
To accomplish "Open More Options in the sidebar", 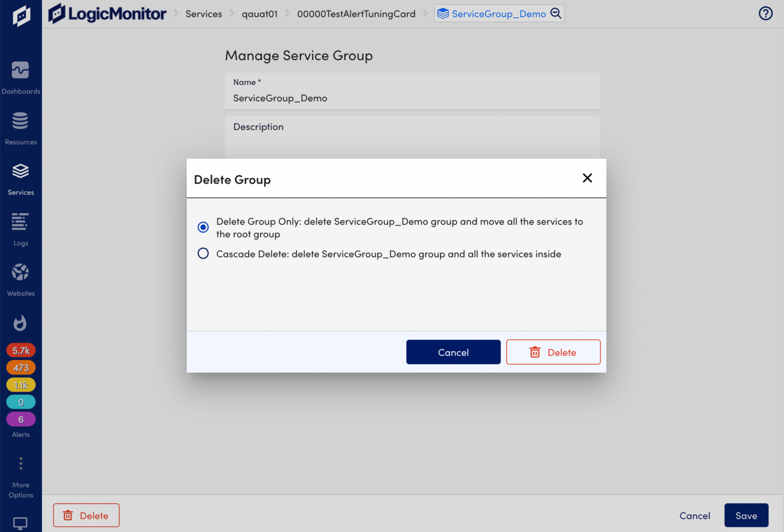I will (21, 463).
